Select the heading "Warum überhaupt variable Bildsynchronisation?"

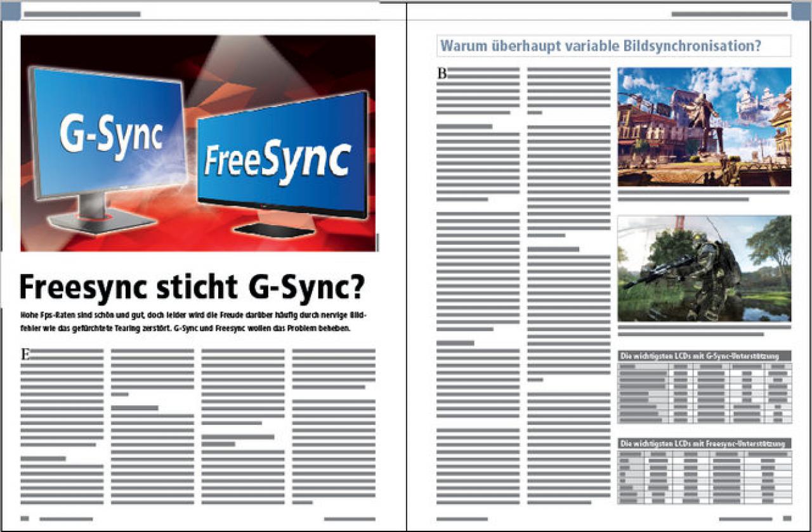point(600,46)
